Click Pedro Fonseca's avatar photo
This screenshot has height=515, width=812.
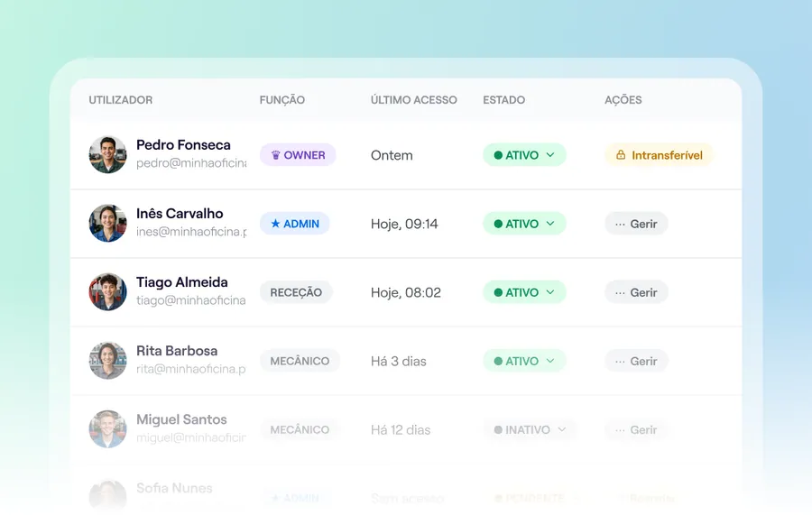(107, 155)
